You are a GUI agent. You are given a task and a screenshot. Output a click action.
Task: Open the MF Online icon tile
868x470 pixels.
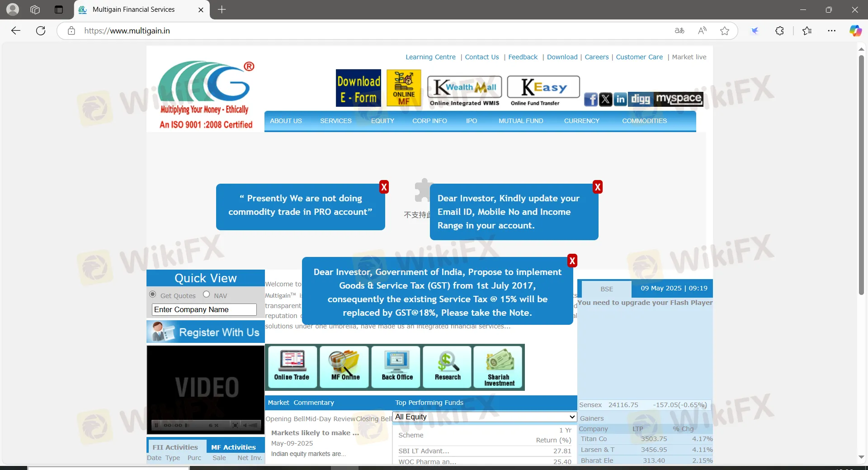[344, 367]
